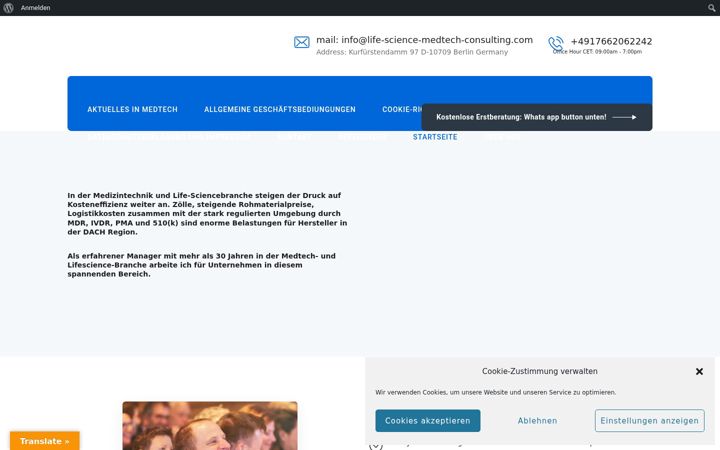Screen dimensions: 720x450
Task: Click arrow on Kostenlose Erstberatung banner
Action: click(x=624, y=117)
